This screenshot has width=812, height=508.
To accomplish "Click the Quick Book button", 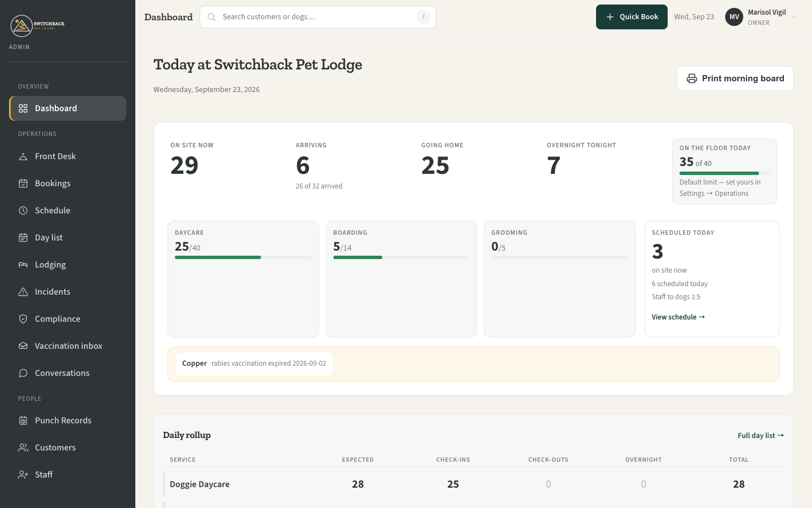I will pyautogui.click(x=632, y=17).
